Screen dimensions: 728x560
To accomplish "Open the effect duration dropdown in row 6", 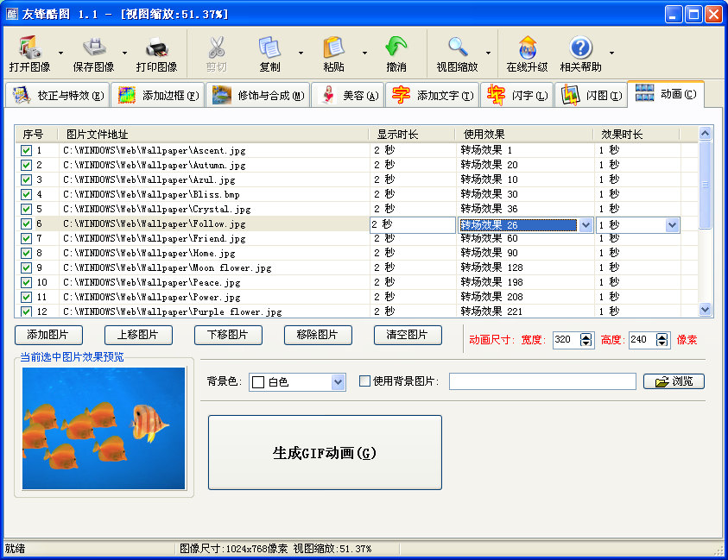I will click(672, 225).
